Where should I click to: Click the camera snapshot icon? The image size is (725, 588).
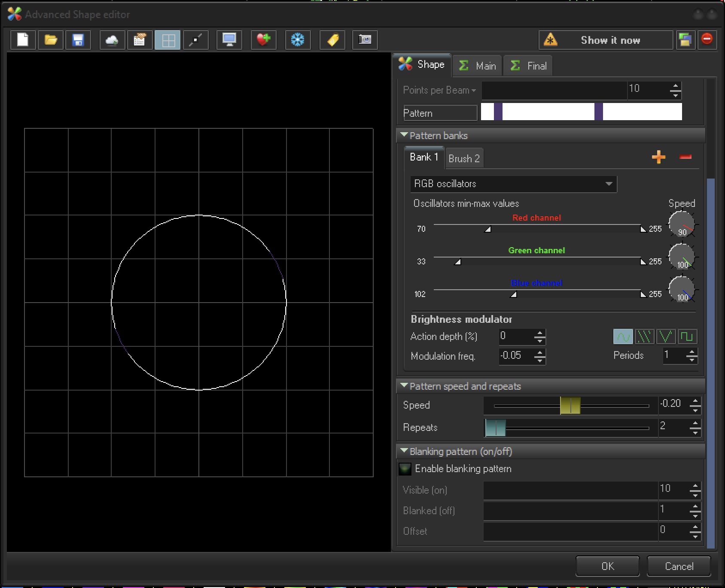click(365, 40)
